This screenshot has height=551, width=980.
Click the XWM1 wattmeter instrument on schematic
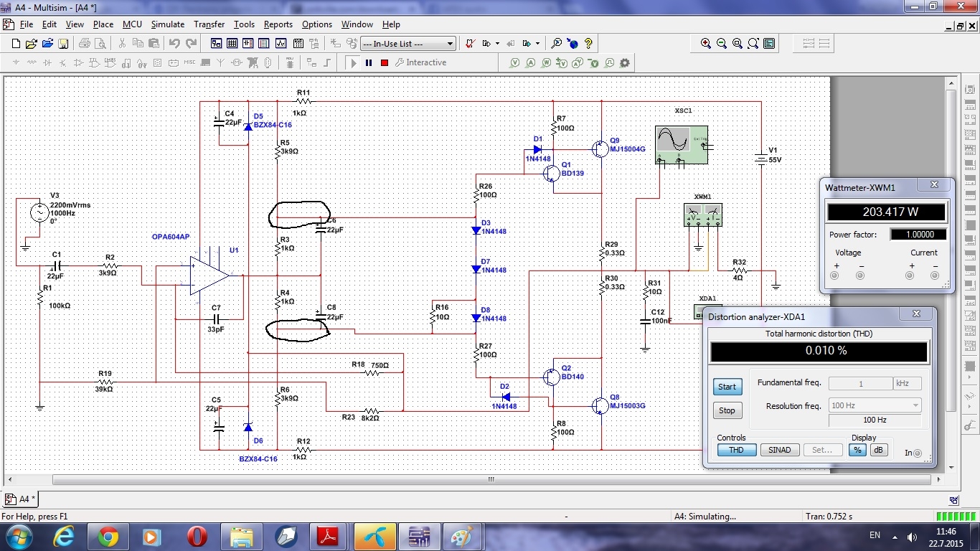pos(703,215)
